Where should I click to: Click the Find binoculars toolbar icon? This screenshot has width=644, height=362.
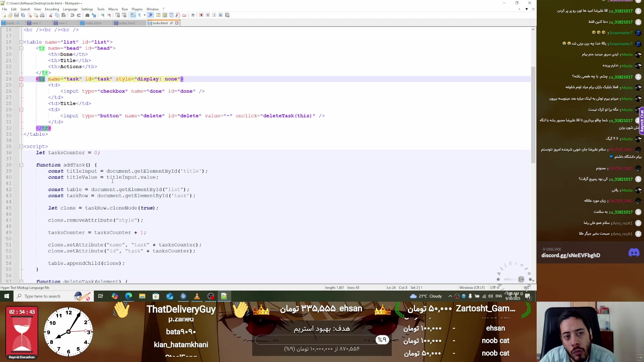[87, 15]
